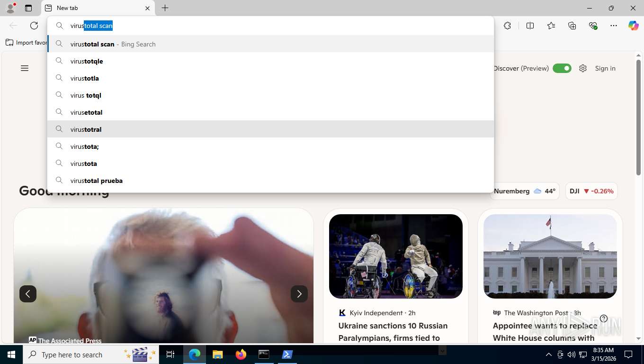Click the back navigation arrow

tap(13, 26)
